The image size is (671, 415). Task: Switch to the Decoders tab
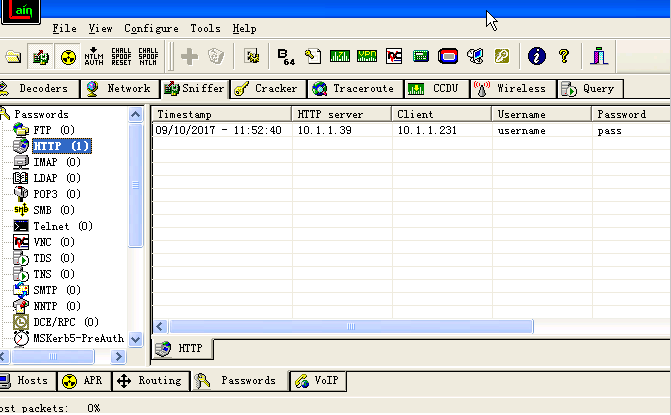pos(39,89)
